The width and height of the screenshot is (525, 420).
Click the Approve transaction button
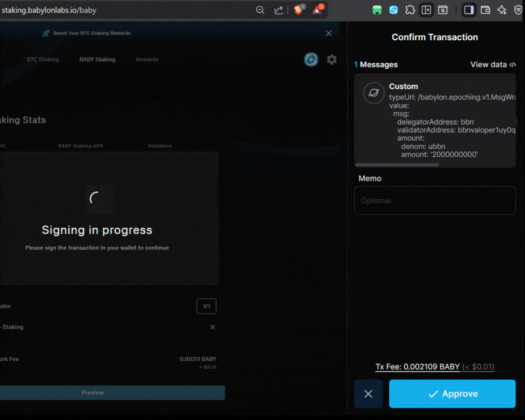(x=452, y=394)
